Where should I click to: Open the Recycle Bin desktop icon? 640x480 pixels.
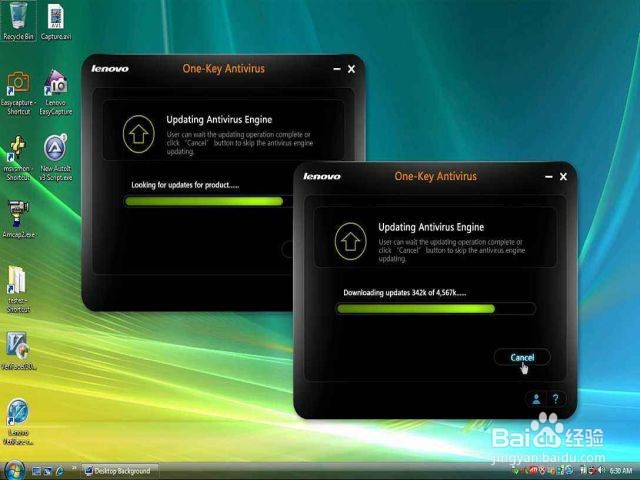pyautogui.click(x=18, y=20)
